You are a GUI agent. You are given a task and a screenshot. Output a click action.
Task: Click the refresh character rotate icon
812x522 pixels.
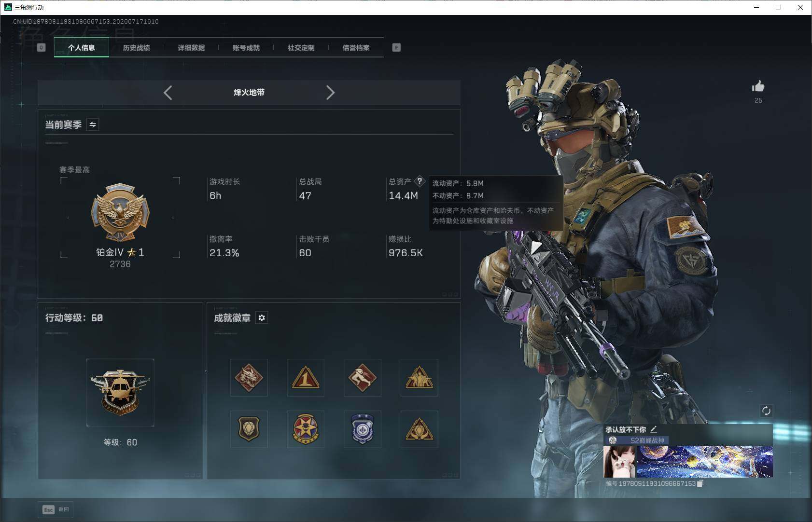(x=766, y=411)
